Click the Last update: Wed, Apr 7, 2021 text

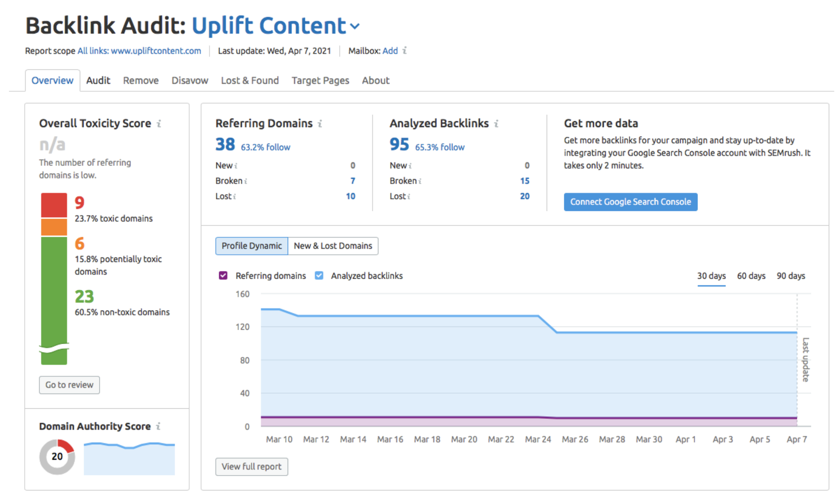(x=275, y=51)
